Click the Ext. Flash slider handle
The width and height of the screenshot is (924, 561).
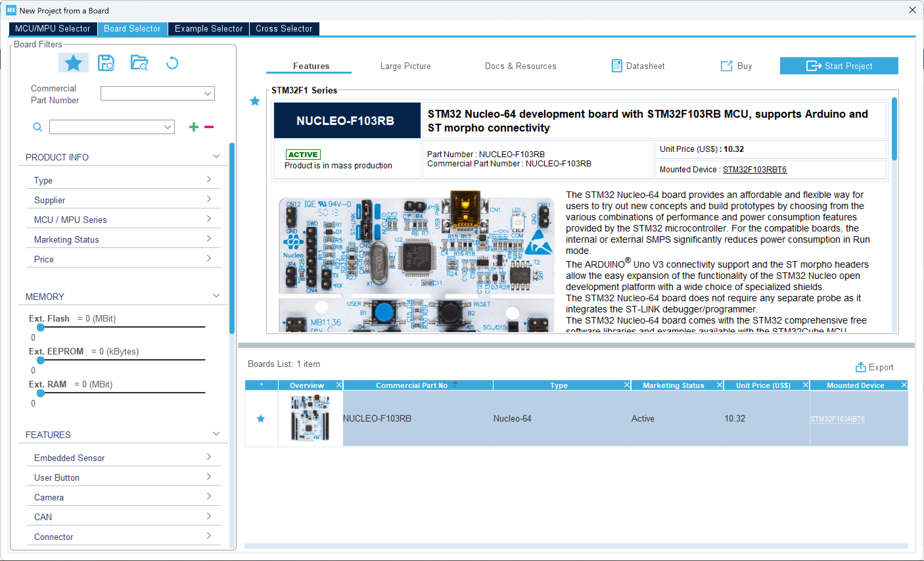tap(40, 327)
